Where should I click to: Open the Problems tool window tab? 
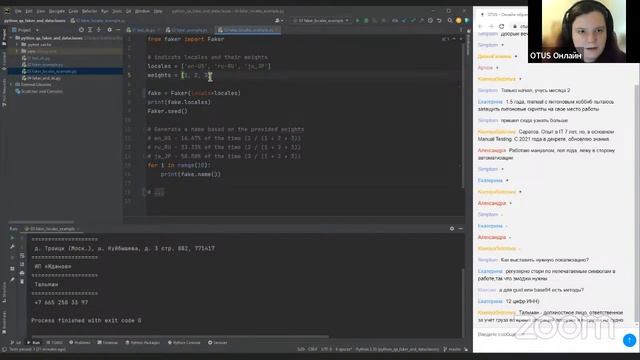pyautogui.click(x=80, y=342)
